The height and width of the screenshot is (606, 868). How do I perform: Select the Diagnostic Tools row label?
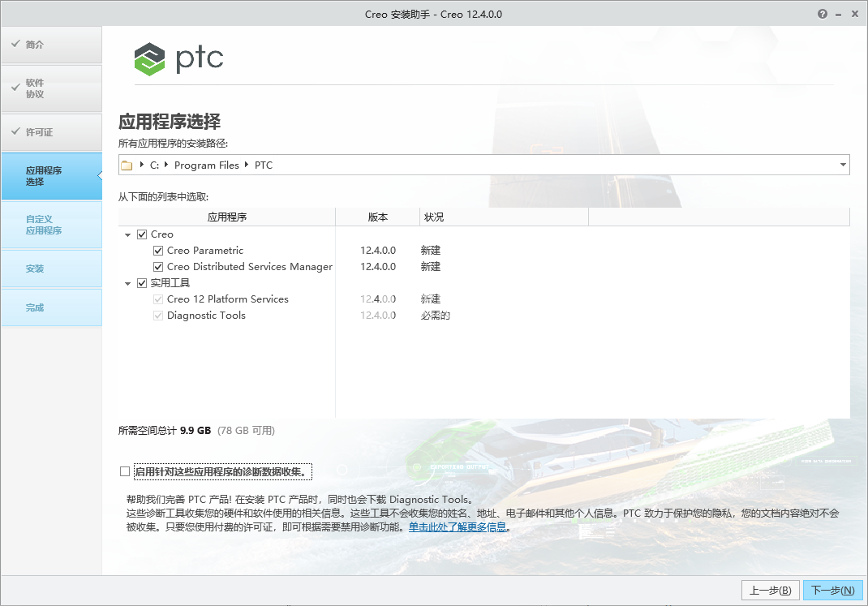206,316
